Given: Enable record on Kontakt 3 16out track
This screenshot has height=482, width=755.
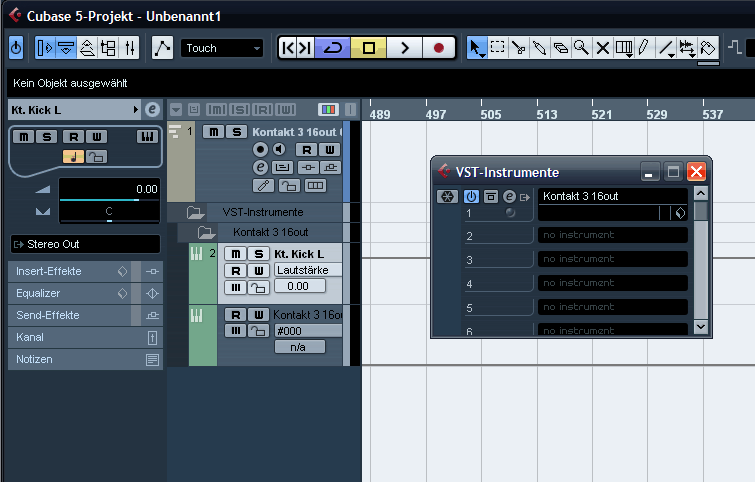Looking at the screenshot, I should coord(260,150).
